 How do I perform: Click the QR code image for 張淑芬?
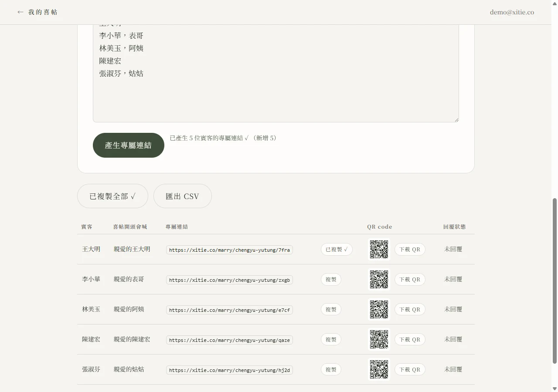379,369
